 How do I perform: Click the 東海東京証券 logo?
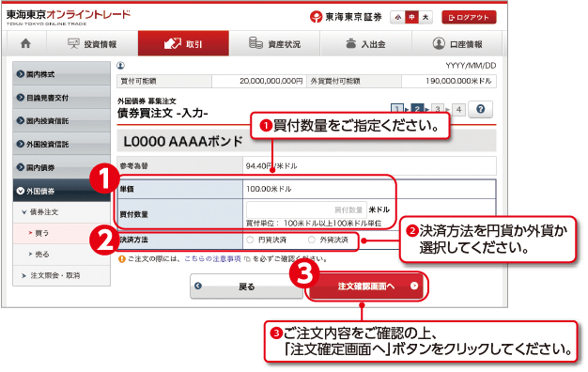346,17
